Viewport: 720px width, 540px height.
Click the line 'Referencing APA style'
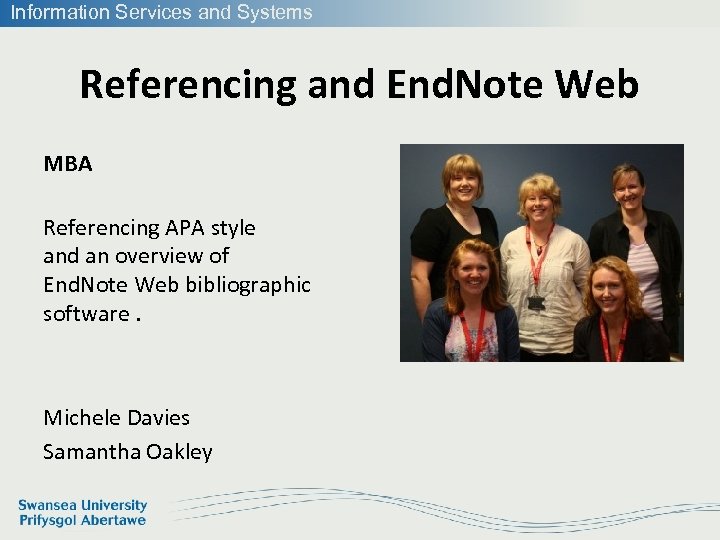pyautogui.click(x=149, y=228)
